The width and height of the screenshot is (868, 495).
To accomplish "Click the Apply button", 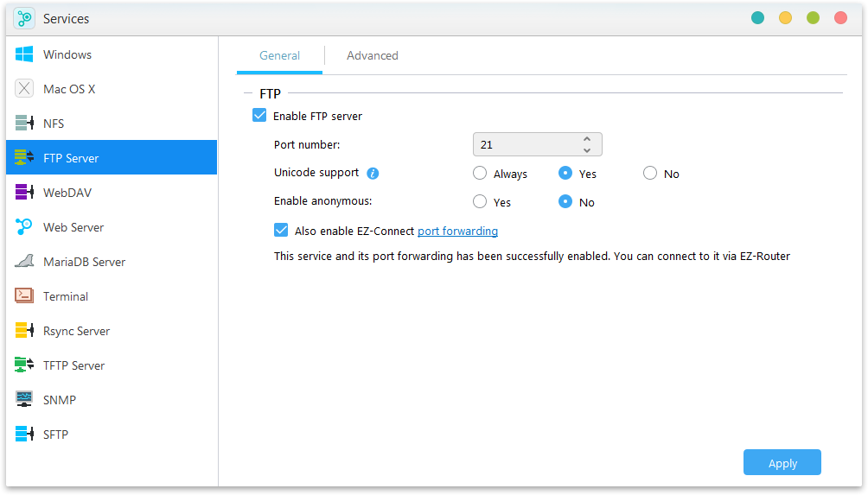I will click(782, 462).
